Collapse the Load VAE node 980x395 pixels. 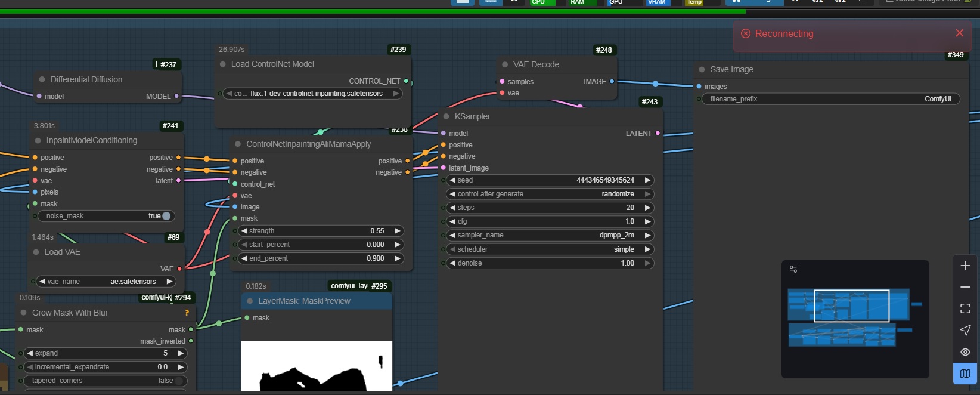(36, 252)
